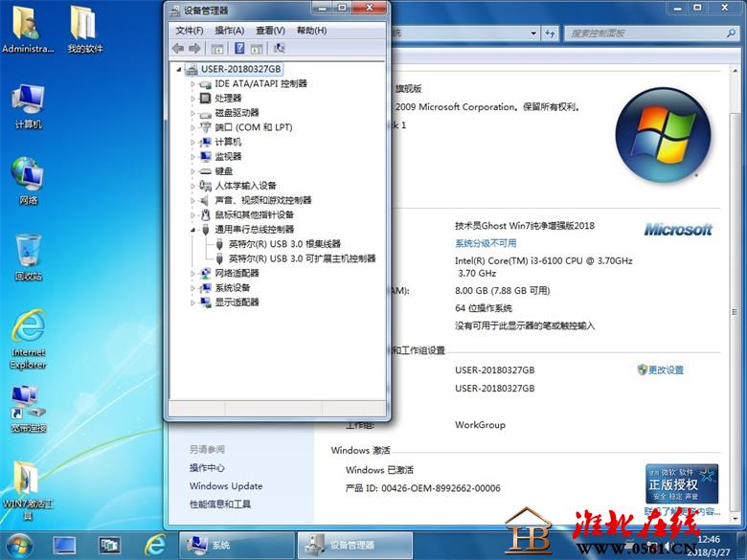Expand the IDE ATA/ATAPI 控制器 node

coord(192,84)
